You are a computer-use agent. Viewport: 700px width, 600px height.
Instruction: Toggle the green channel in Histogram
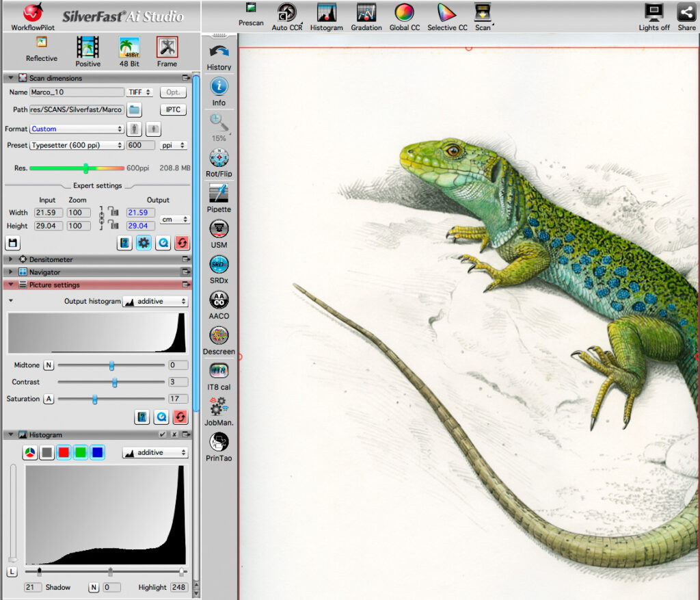point(81,452)
